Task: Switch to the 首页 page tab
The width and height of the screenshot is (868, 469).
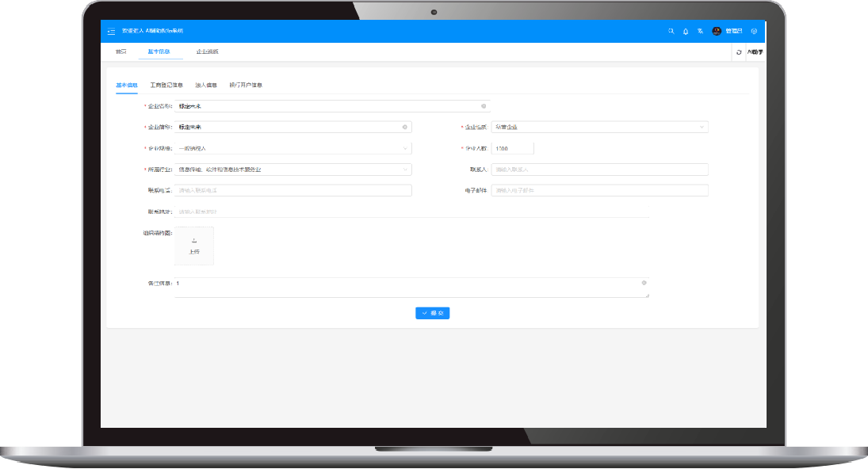Action: tap(120, 52)
